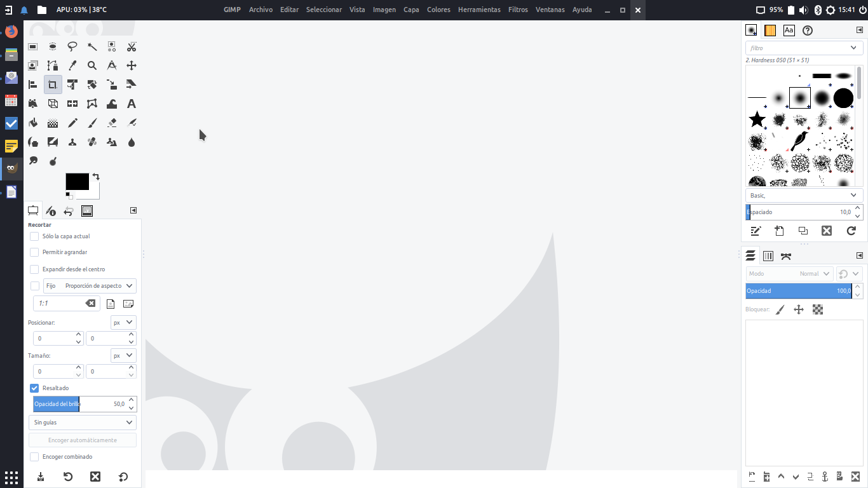Toggle 'Permitir agrandar' checkbox
This screenshot has width=868, height=488.
point(34,252)
